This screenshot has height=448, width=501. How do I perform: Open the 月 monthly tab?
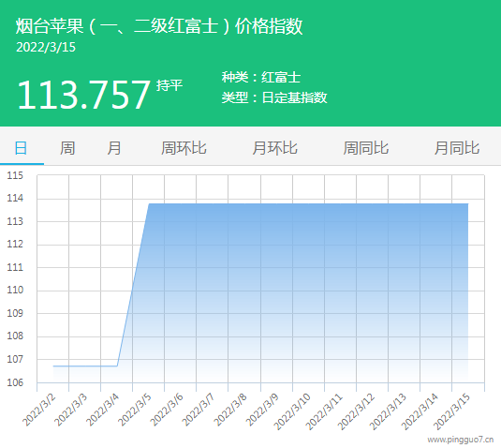(114, 148)
